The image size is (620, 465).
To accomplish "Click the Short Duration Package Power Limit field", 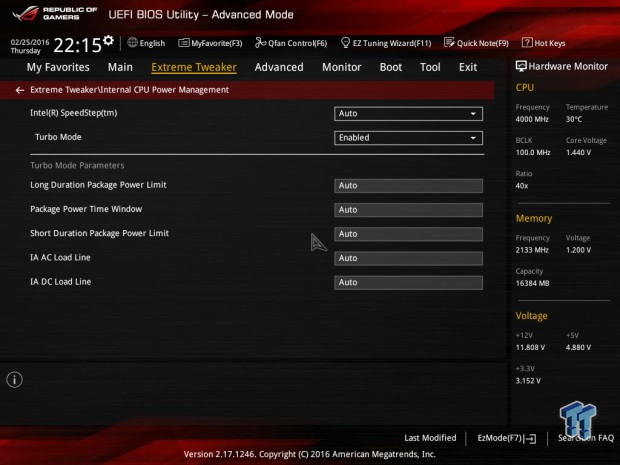I will coord(408,234).
